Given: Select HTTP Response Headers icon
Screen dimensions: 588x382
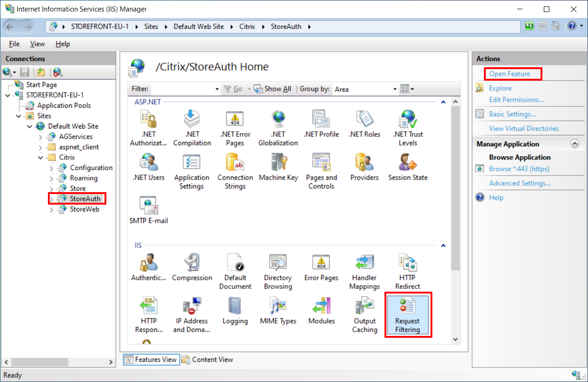Looking at the screenshot, I should 149,315.
